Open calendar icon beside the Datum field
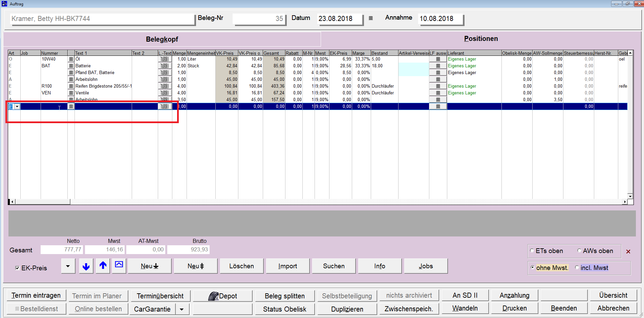 371,18
